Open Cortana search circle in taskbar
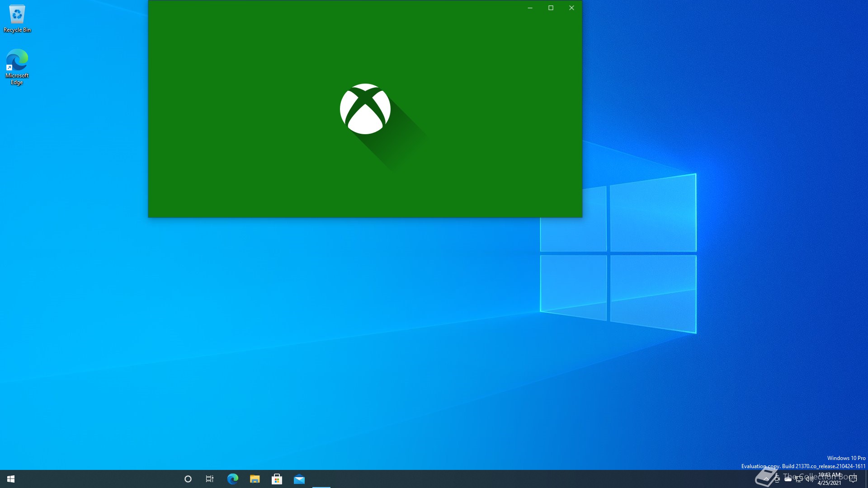Screen dimensions: 868x488 pyautogui.click(x=188, y=479)
